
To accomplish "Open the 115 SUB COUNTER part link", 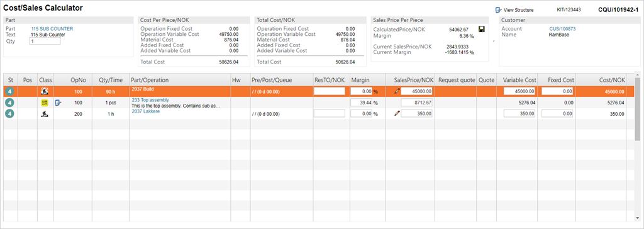I will point(52,29).
